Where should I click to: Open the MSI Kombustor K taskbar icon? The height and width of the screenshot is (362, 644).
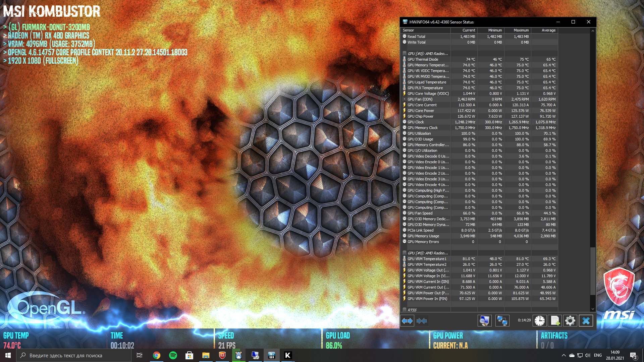[x=287, y=355]
